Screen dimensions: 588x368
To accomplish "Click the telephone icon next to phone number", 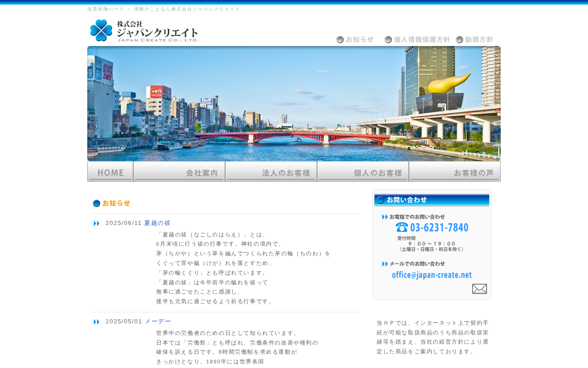I will [x=402, y=227].
